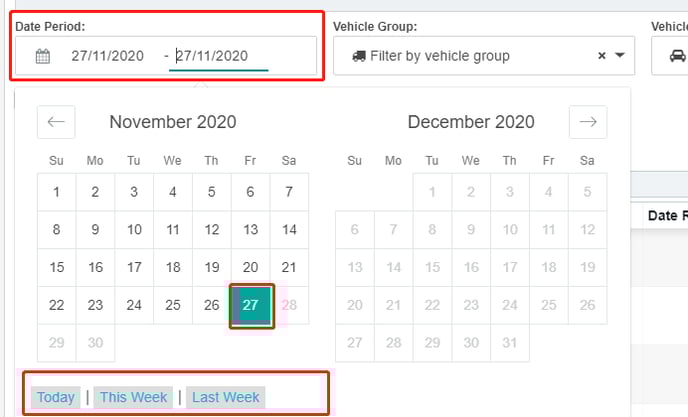This screenshot has height=417, width=688.
Task: Focus the end date field in Date Period
Action: [x=219, y=56]
